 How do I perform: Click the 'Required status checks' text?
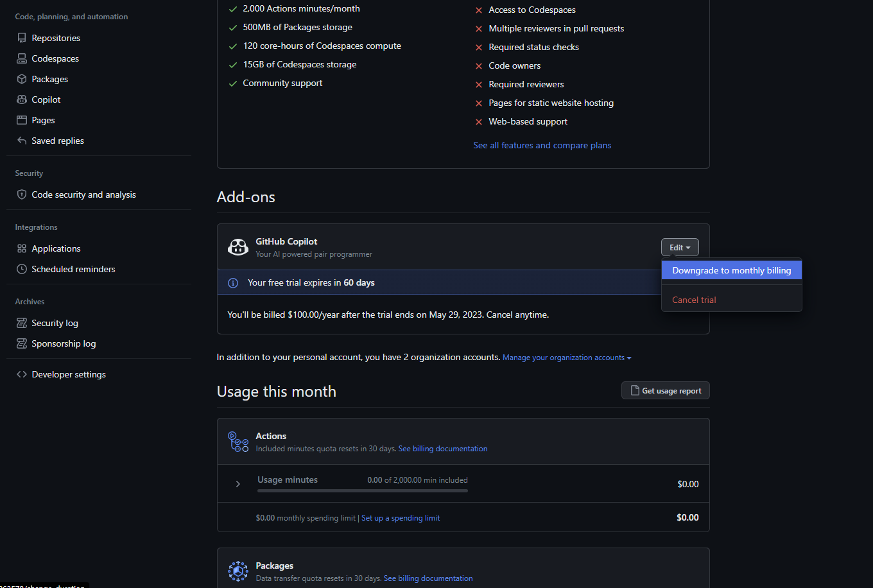[x=533, y=47]
